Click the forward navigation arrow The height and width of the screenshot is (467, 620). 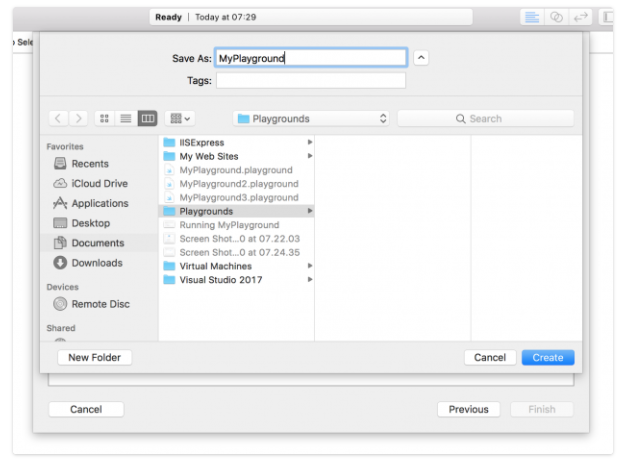[78, 118]
